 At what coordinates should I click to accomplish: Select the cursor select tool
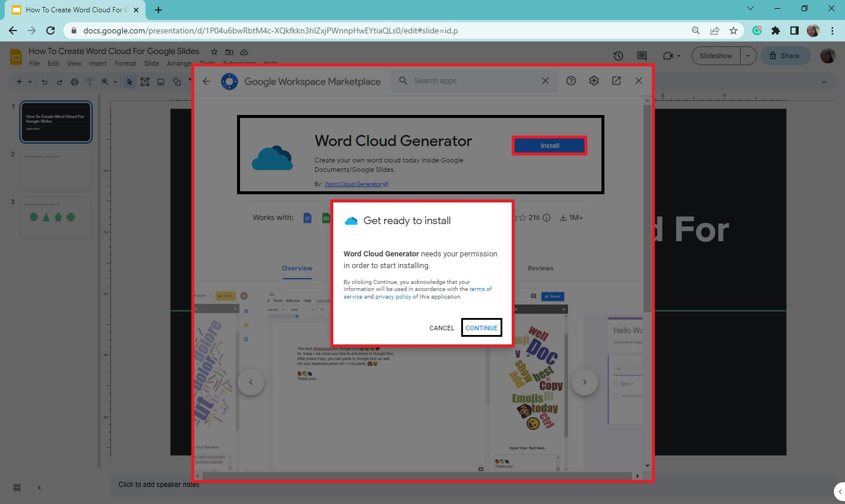130,82
